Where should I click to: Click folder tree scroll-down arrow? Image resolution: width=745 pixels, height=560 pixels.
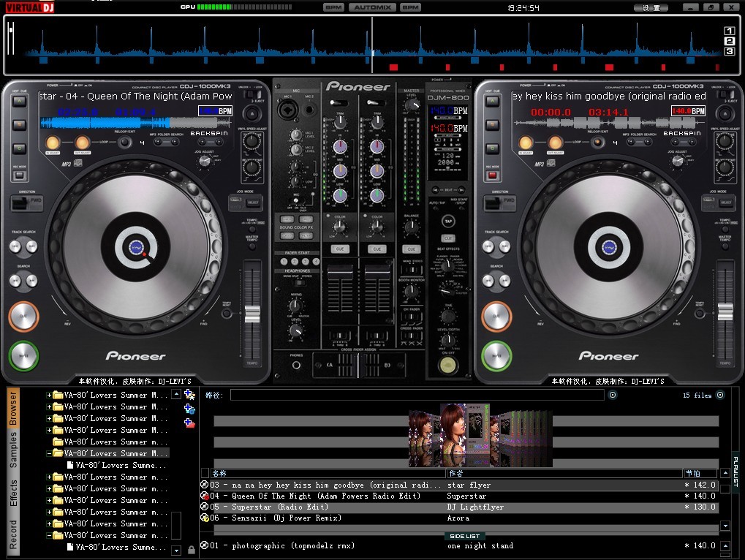click(x=176, y=550)
